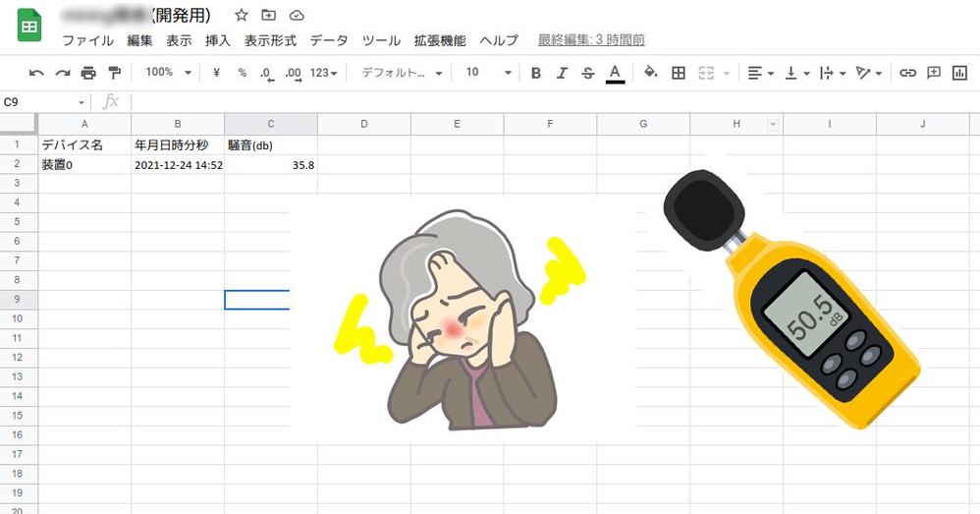The height and width of the screenshot is (514, 980).
Task: Format as percent
Action: [x=243, y=73]
